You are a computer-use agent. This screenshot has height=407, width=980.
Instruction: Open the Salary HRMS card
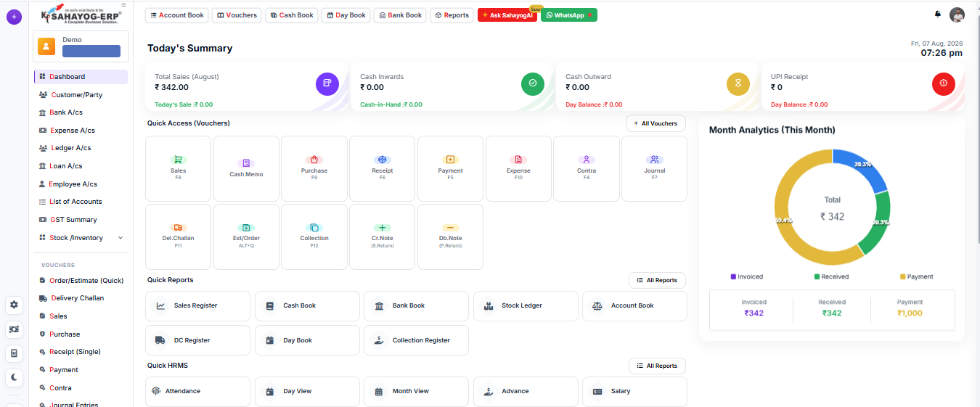634,391
